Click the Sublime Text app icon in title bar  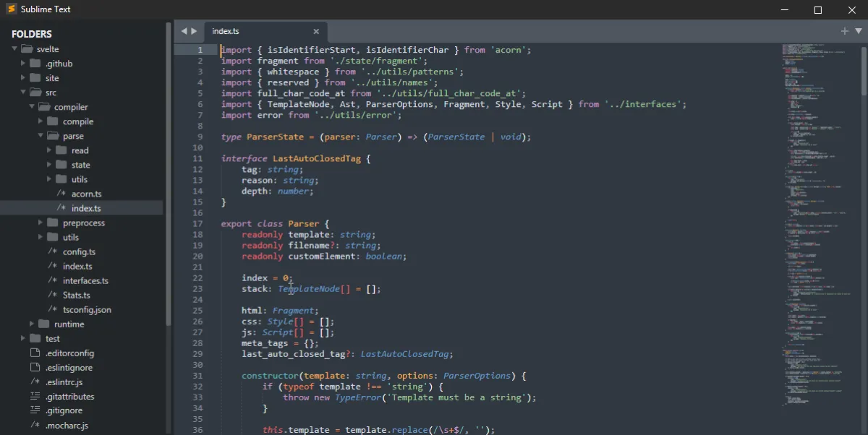click(x=11, y=9)
